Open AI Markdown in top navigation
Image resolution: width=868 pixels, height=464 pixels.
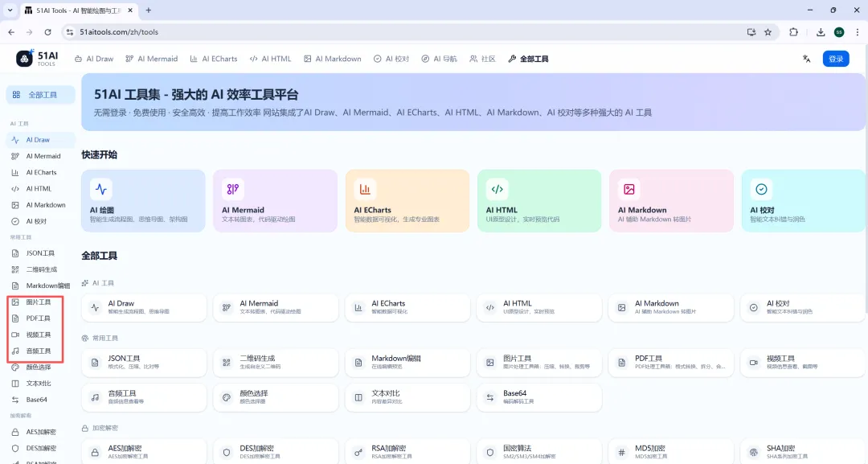coord(332,59)
